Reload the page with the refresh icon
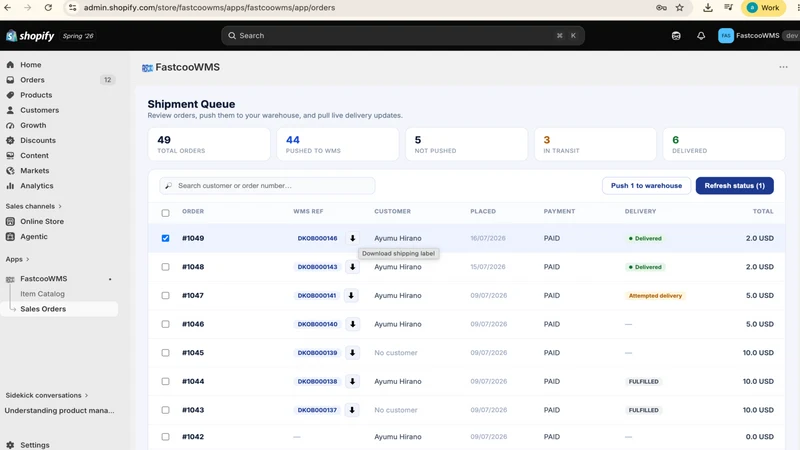The image size is (800, 450). pyautogui.click(x=48, y=8)
